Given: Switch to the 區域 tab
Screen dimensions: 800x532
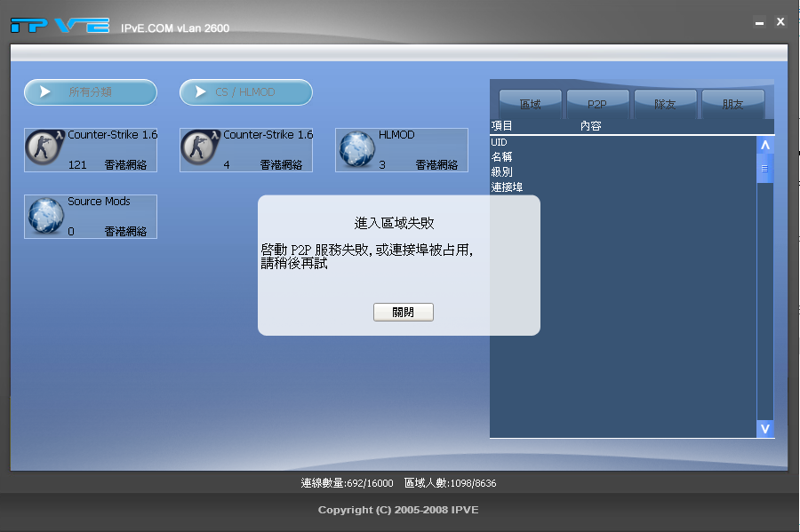Looking at the screenshot, I should tap(529, 103).
